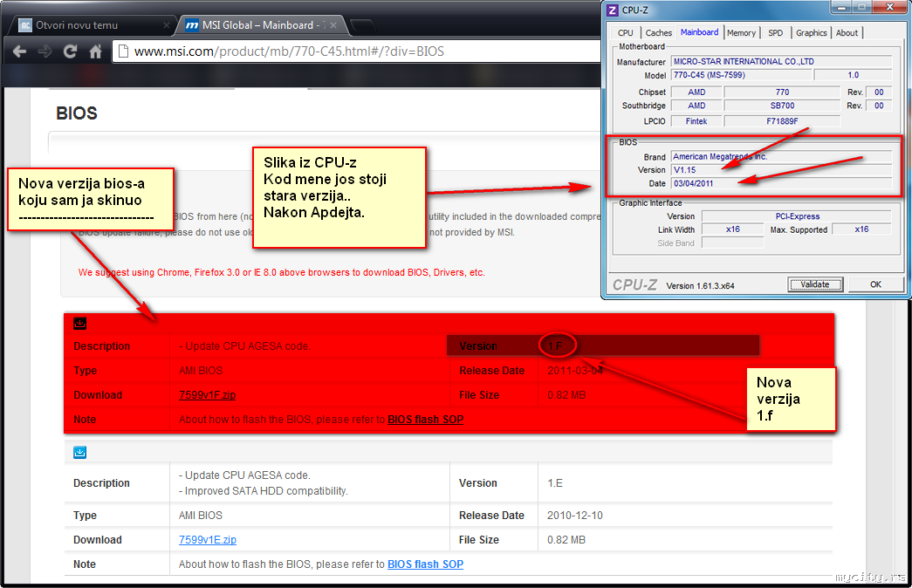
Task: Click the '- Update CPU AGESA code.' text for 1.E
Action: (244, 475)
